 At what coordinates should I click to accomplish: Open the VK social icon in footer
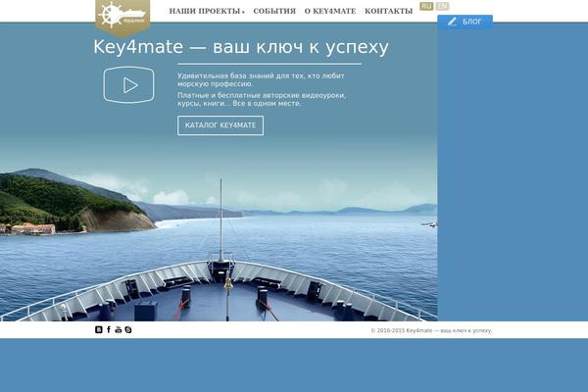99,329
